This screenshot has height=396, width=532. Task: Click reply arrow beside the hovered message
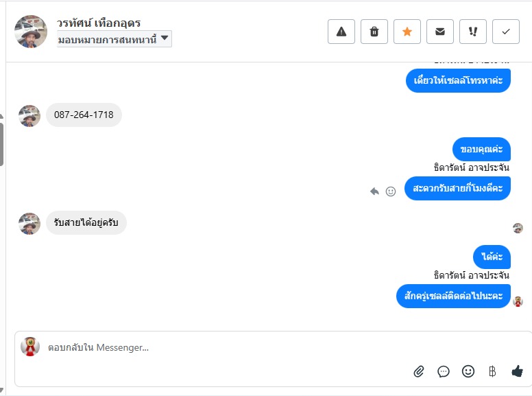(x=374, y=191)
